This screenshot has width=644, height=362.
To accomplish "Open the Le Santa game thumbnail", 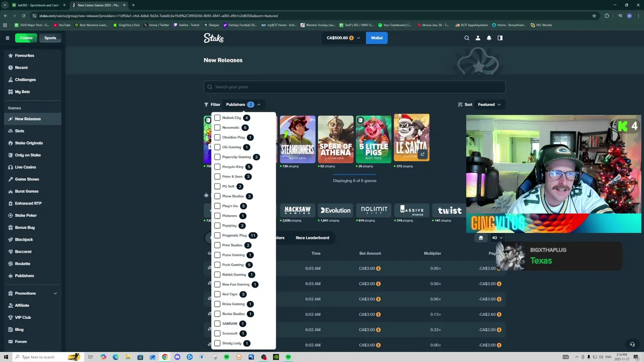I will 412,138.
